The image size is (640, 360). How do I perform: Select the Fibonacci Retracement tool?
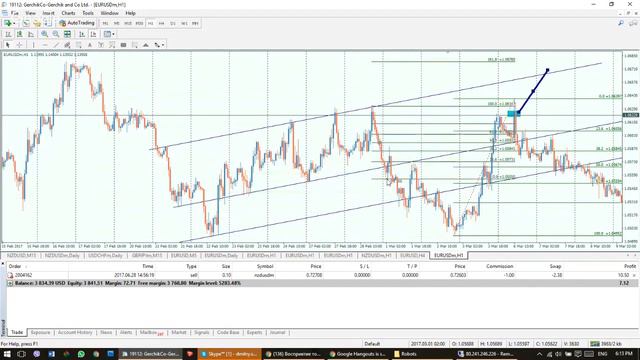coord(78,45)
